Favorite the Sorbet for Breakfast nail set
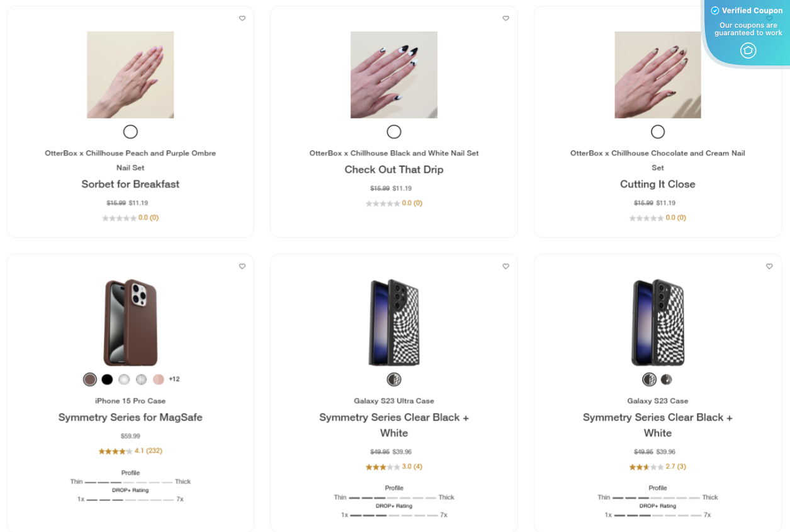Viewport: 790px width, 532px height. click(x=242, y=18)
